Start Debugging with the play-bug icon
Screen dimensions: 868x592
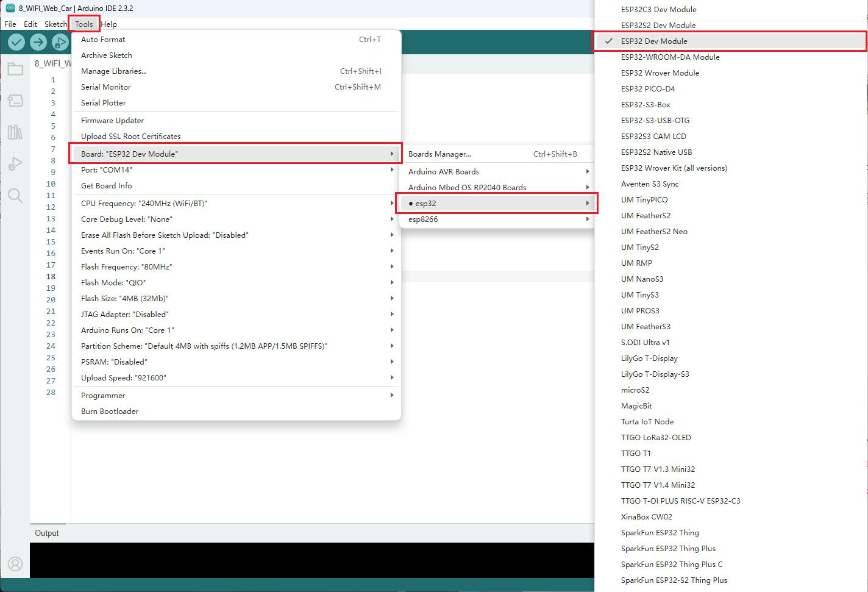[x=60, y=42]
